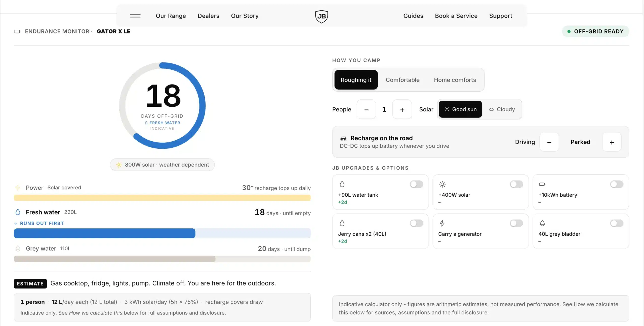Open the hamburger menu icon
The height and width of the screenshot is (326, 644).
pos(135,16)
